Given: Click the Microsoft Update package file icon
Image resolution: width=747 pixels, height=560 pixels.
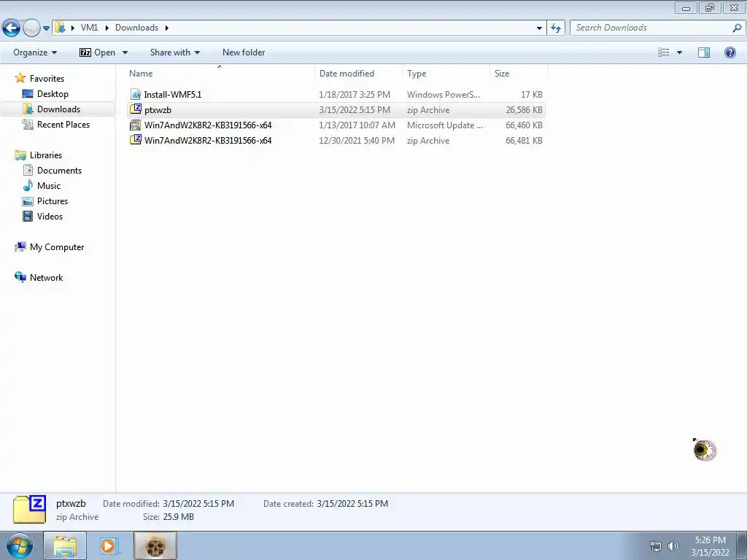Looking at the screenshot, I should (x=136, y=125).
